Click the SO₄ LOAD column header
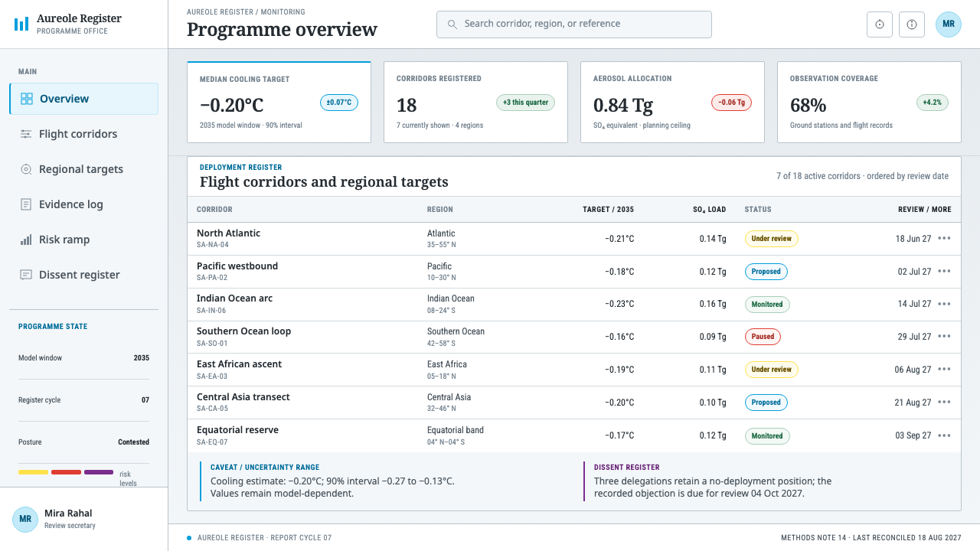This screenshot has width=980, height=551. (710, 210)
